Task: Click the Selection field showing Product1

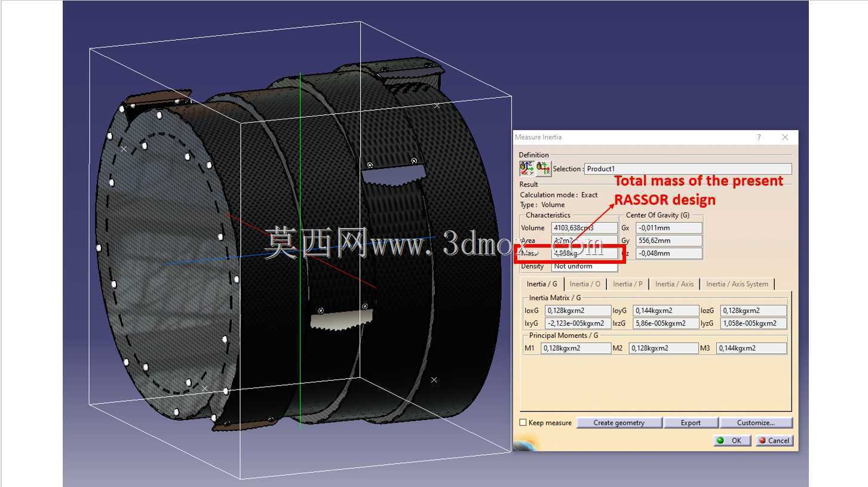Action: pos(688,169)
